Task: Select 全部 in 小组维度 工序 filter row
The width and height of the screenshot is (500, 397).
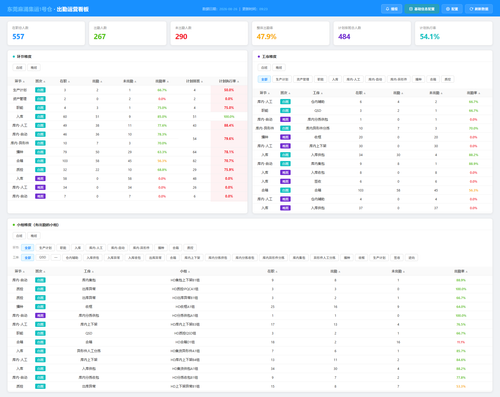Action: [28, 258]
